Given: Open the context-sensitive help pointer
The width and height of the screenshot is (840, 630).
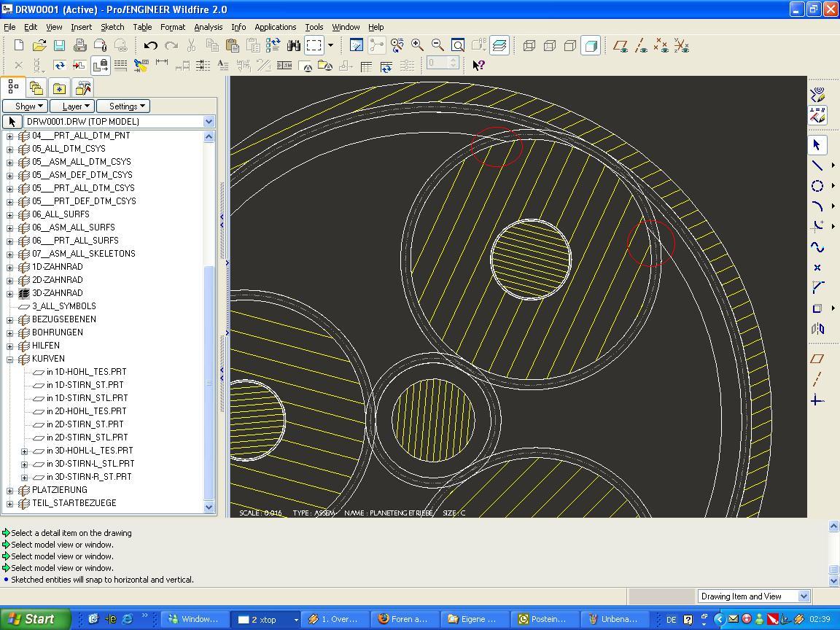Looking at the screenshot, I should coord(478,66).
